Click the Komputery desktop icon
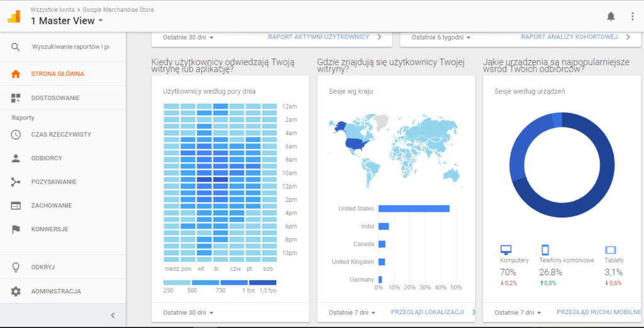This screenshot has height=328, width=644. [x=506, y=249]
